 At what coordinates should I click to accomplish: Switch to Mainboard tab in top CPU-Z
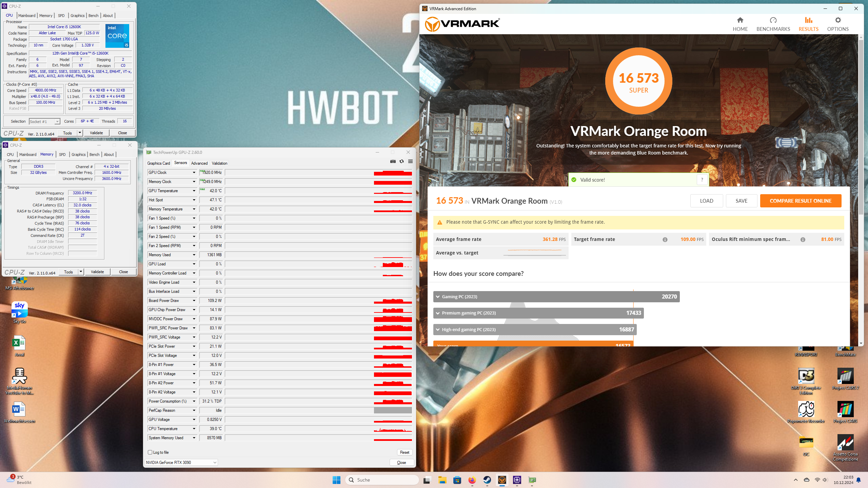[x=27, y=16]
